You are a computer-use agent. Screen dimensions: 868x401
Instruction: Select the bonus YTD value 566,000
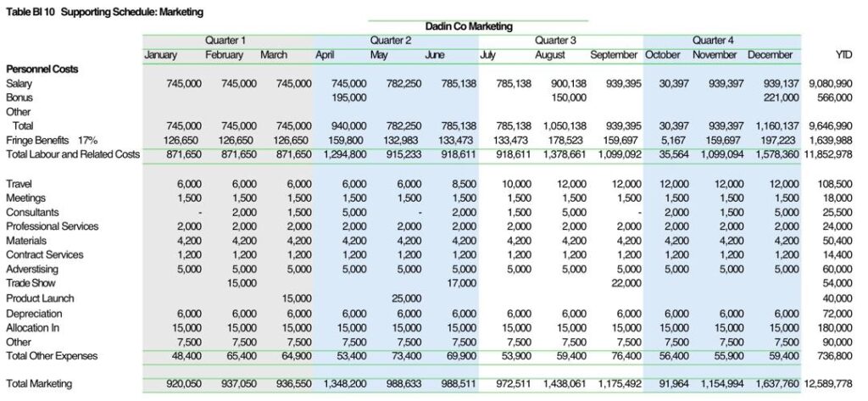pos(835,97)
